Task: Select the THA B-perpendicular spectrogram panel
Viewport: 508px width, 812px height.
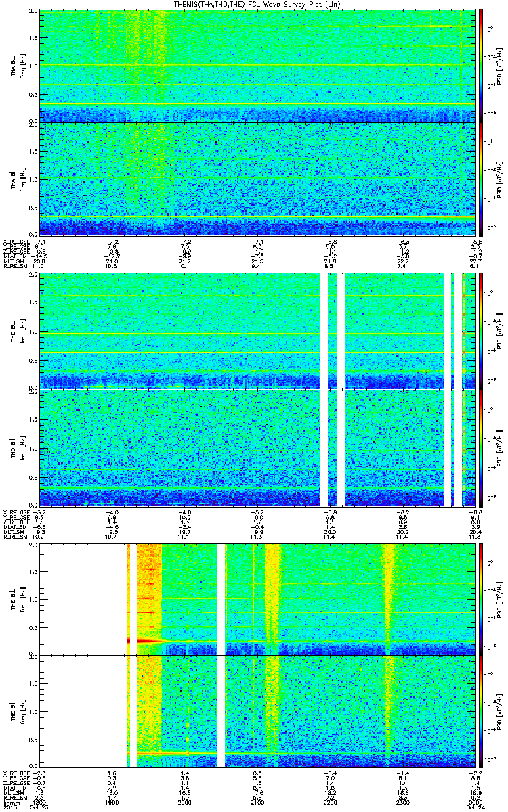Action: (257, 66)
